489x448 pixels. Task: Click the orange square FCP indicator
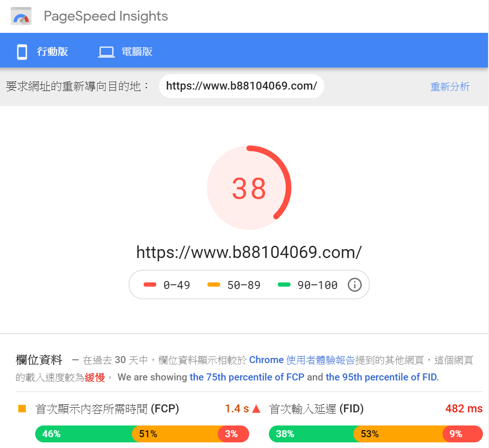coord(22,409)
